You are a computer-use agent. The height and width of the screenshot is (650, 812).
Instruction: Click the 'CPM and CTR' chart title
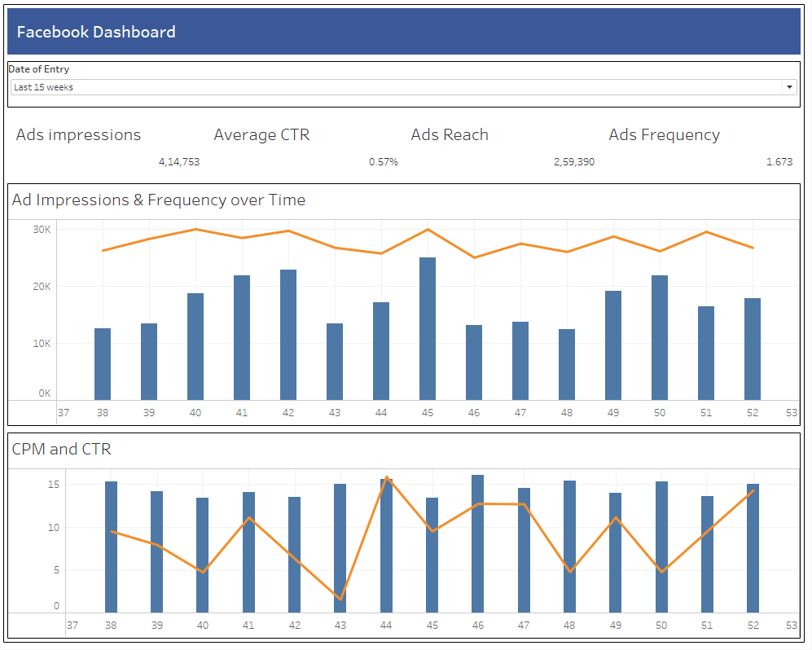point(62,449)
